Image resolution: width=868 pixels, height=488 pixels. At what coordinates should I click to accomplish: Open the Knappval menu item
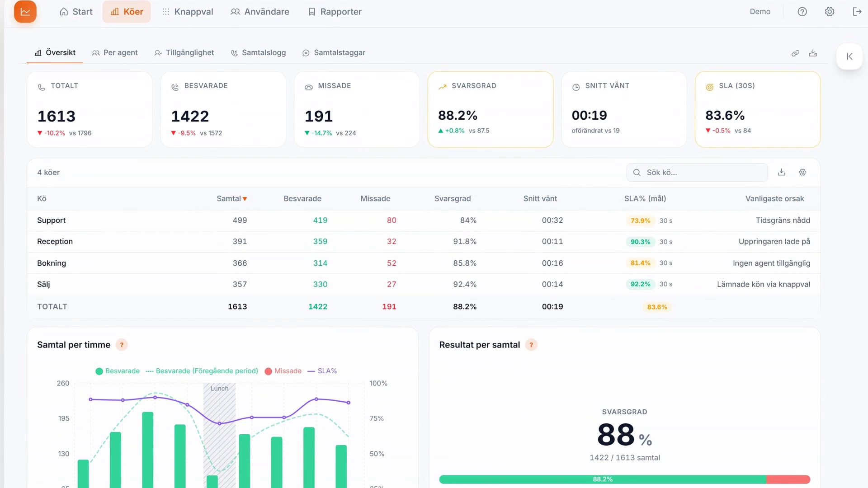click(x=188, y=12)
